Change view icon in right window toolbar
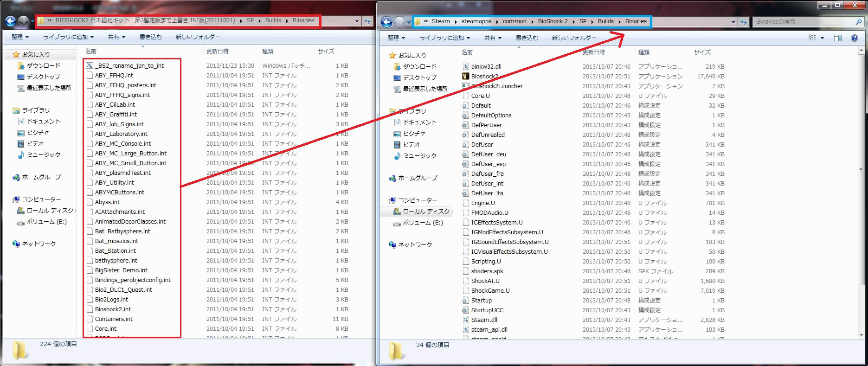Viewport: 868px width, 366px height. [x=812, y=38]
